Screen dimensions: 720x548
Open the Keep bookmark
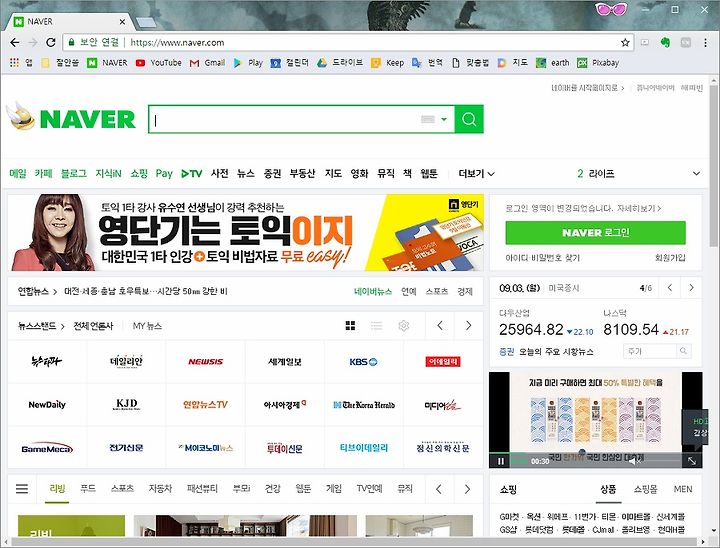click(x=388, y=63)
